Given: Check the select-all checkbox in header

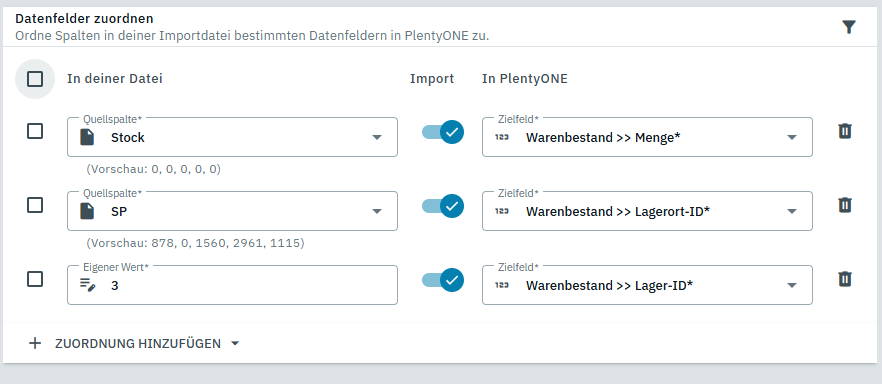Looking at the screenshot, I should point(35,79).
